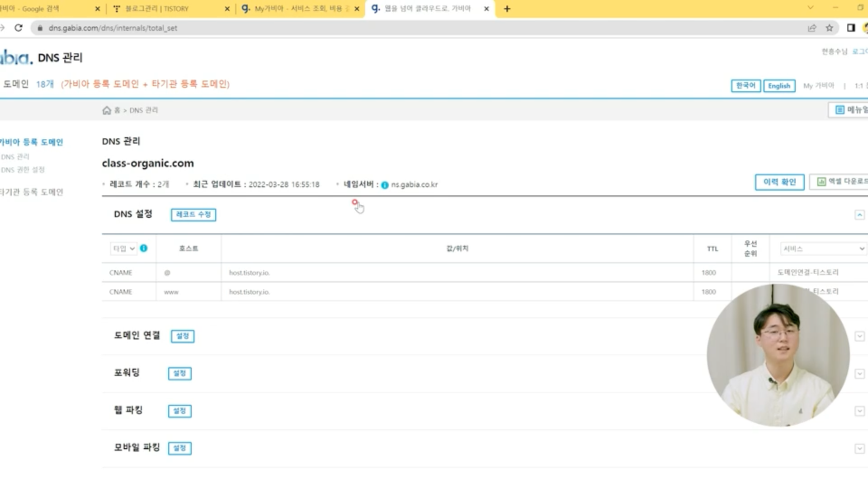Open the browser side panel icon

[851, 28]
